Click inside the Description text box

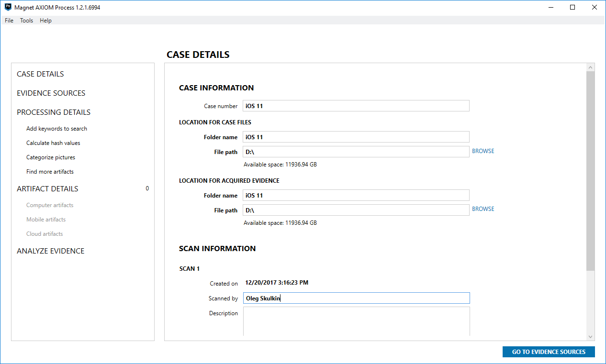pyautogui.click(x=356, y=320)
